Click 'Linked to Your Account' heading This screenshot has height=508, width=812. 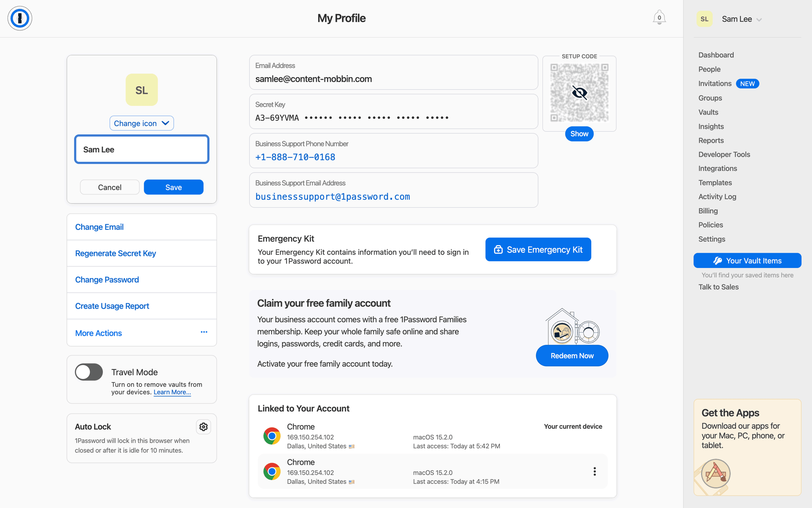pos(304,409)
